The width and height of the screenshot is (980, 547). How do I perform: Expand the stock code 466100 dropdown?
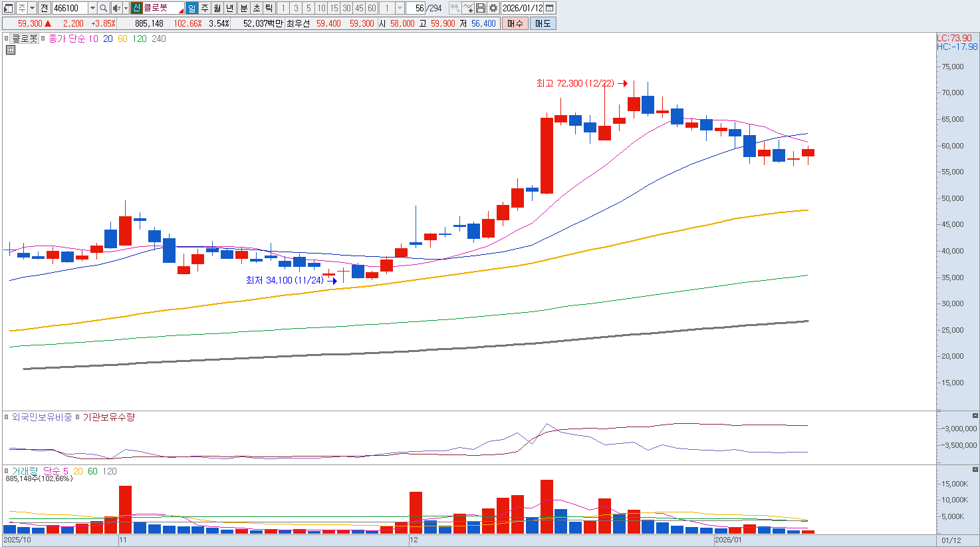92,8
